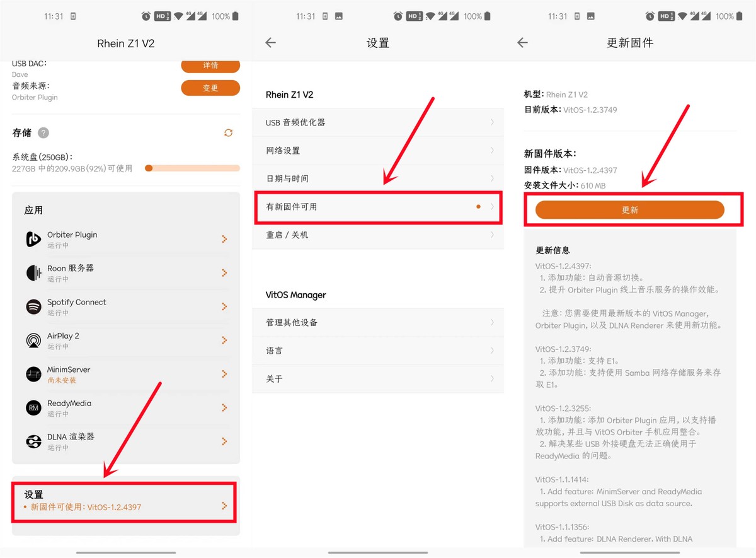Expand the DLNA 渲染器 row arrow

(224, 442)
